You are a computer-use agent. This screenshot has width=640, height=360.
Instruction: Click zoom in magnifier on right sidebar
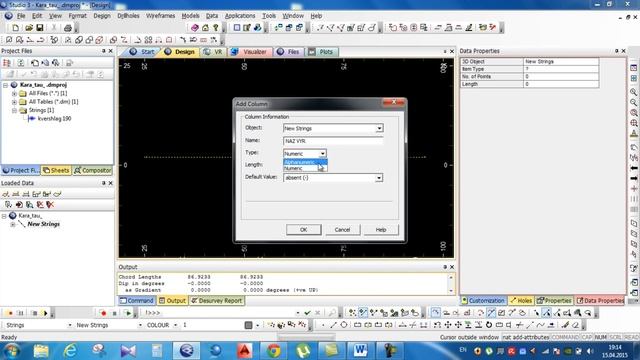pyautogui.click(x=633, y=92)
